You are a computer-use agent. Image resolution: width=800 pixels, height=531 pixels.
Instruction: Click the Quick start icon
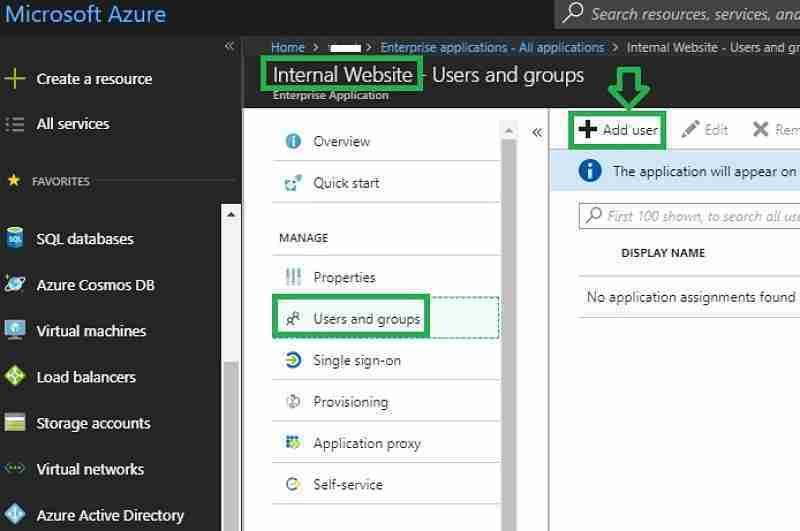click(x=293, y=183)
